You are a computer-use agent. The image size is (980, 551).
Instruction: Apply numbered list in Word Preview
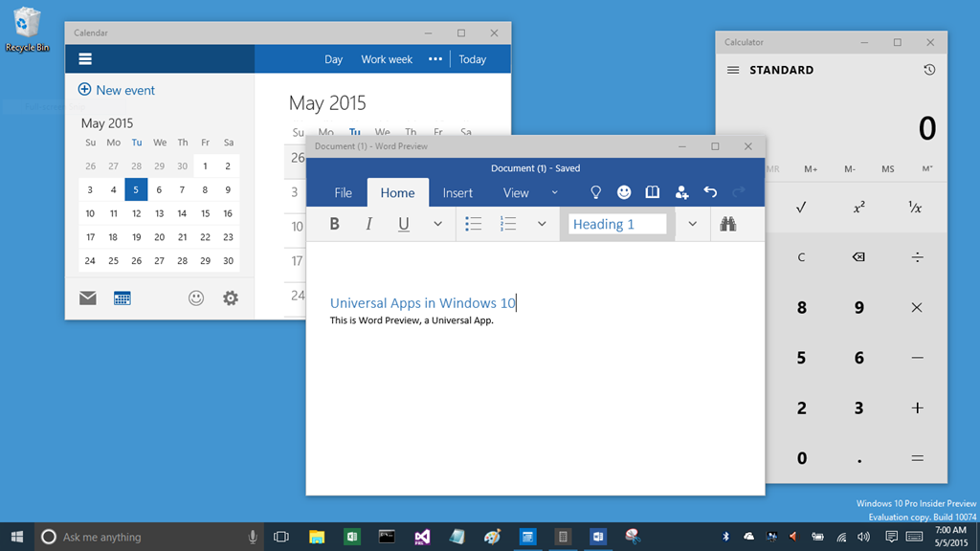508,224
